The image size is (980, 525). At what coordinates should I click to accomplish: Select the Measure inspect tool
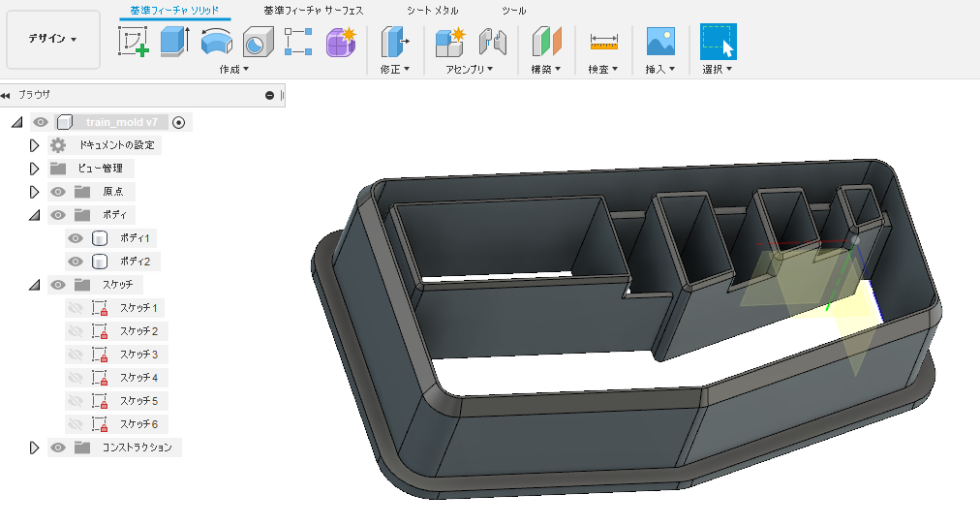[x=603, y=42]
